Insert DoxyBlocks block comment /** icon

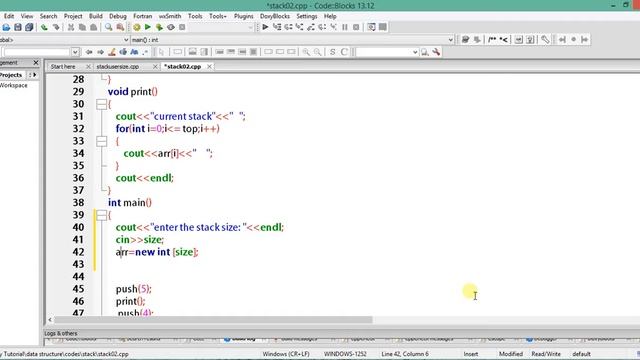pos(492,40)
